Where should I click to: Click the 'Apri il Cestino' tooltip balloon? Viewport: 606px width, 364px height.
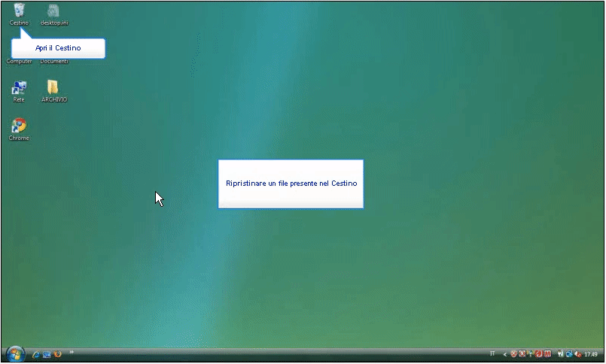(x=58, y=48)
